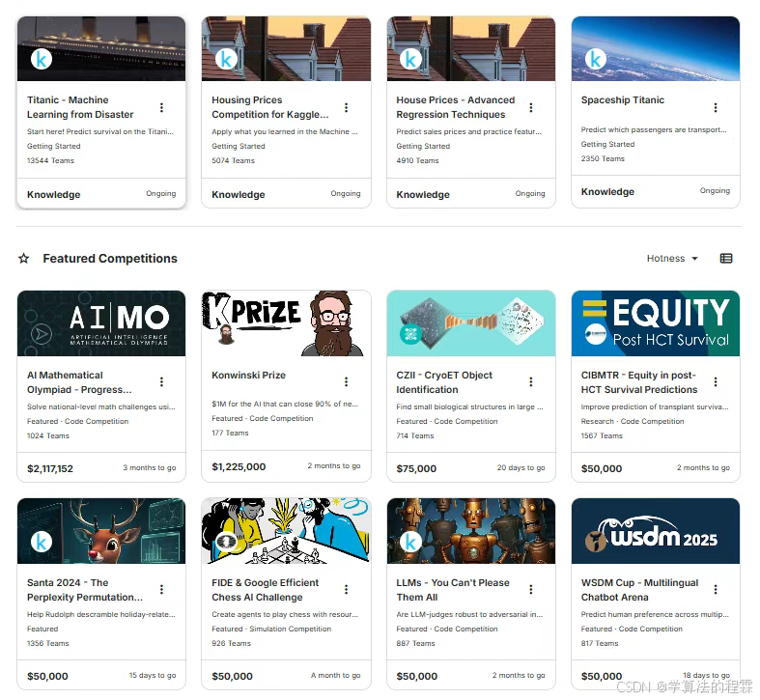Open options menu for FIDE Chess AI card
Image resolution: width=760 pixels, height=700 pixels.
point(346,590)
